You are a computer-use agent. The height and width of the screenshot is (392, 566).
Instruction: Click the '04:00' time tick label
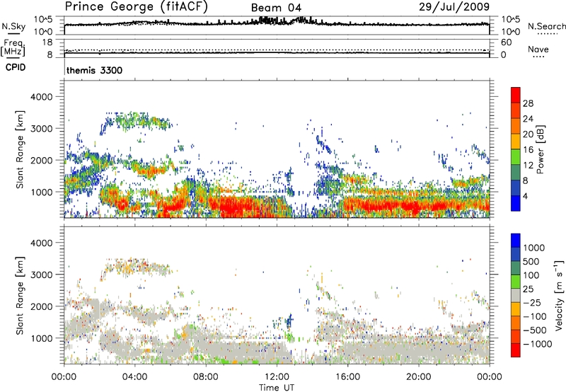coord(134,377)
